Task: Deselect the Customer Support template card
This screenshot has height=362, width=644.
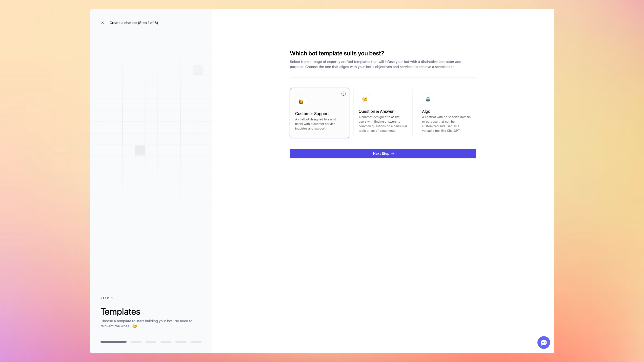Action: 319,113
